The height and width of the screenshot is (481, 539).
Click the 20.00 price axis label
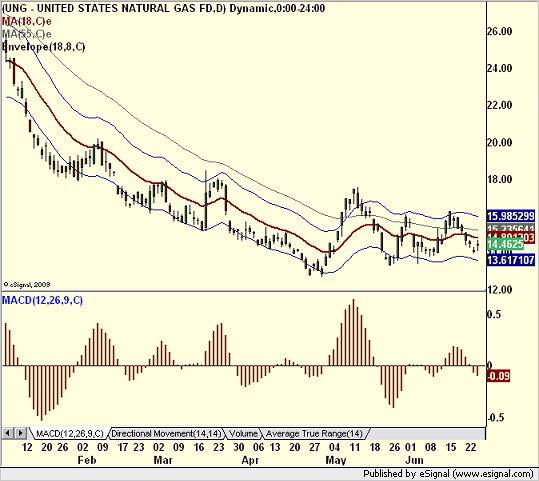(499, 142)
